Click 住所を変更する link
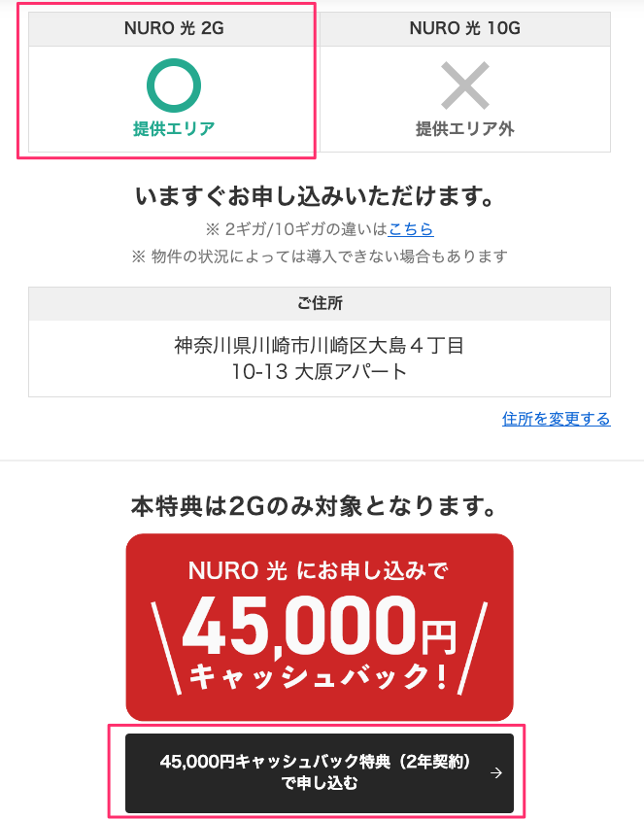Screen dimensions: 644x820 coord(557,419)
